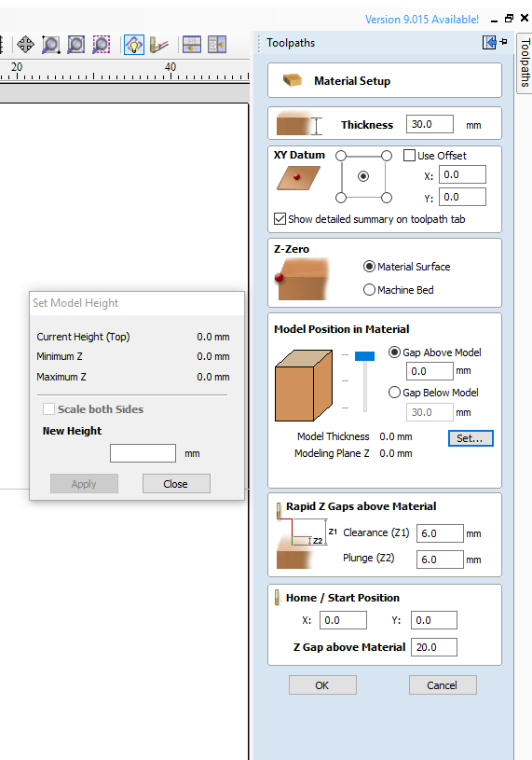Select top-right corner XY Datum position
Image resolution: width=532 pixels, height=760 pixels.
pyautogui.click(x=387, y=156)
